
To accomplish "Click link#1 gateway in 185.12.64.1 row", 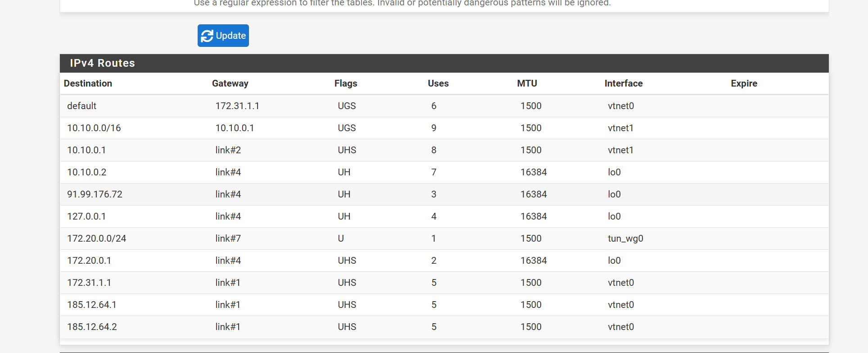I will pyautogui.click(x=228, y=305).
